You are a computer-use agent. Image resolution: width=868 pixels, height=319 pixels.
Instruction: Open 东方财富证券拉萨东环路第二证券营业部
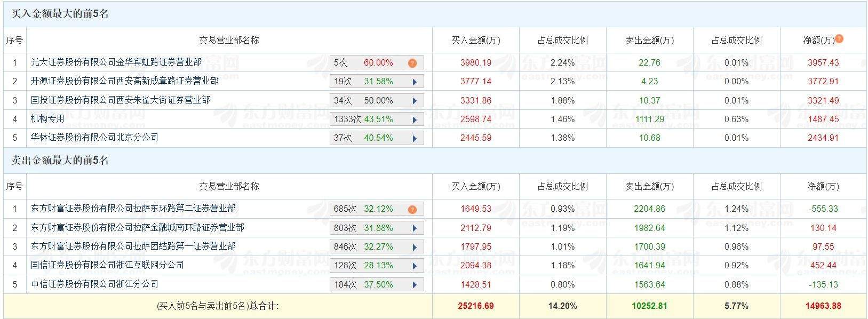pos(133,209)
